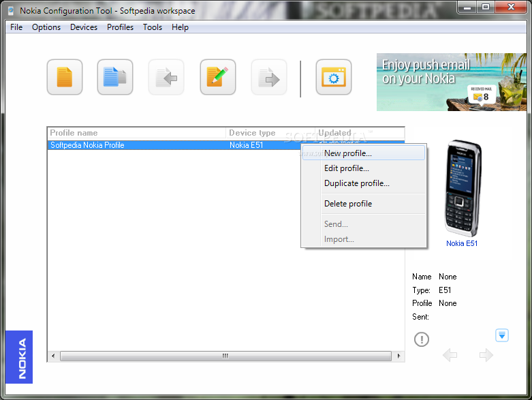Click the application icon in title bar
This screenshot has width=532, height=400.
tap(11, 10)
